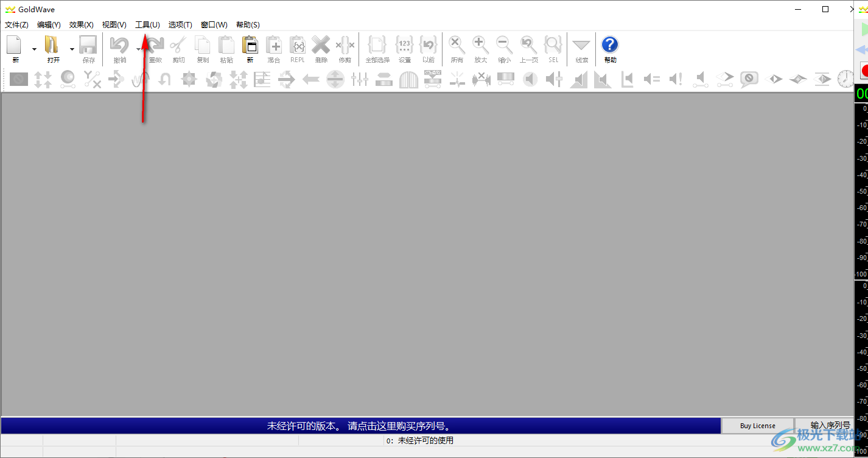The height and width of the screenshot is (458, 868).
Task: Zoom in with 放大 icon
Action: (x=481, y=49)
